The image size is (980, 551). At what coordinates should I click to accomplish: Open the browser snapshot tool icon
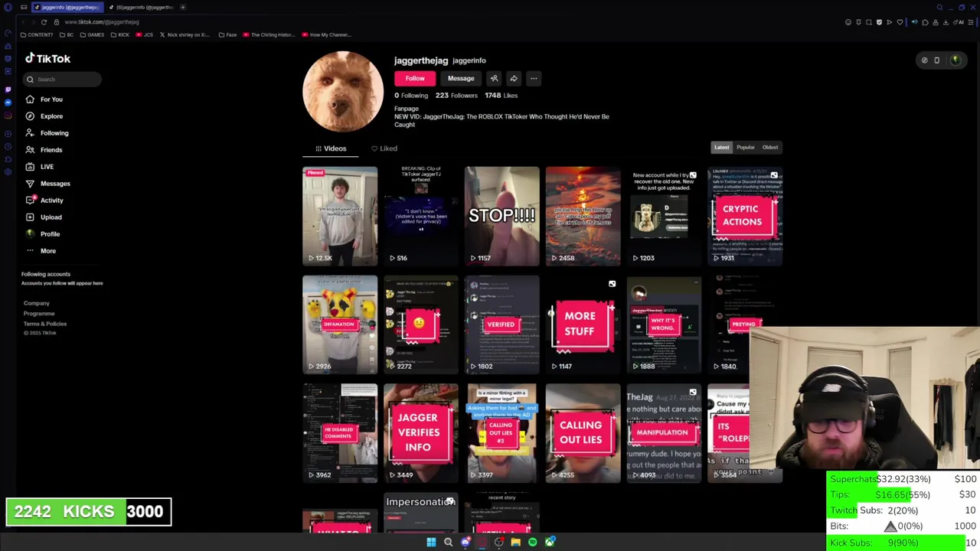tap(868, 22)
